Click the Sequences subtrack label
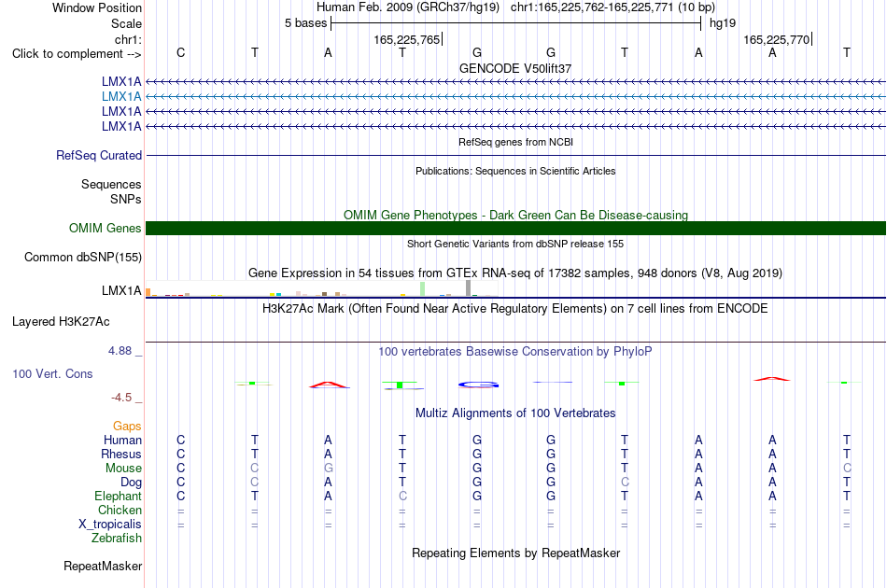887x588 pixels. tap(111, 184)
